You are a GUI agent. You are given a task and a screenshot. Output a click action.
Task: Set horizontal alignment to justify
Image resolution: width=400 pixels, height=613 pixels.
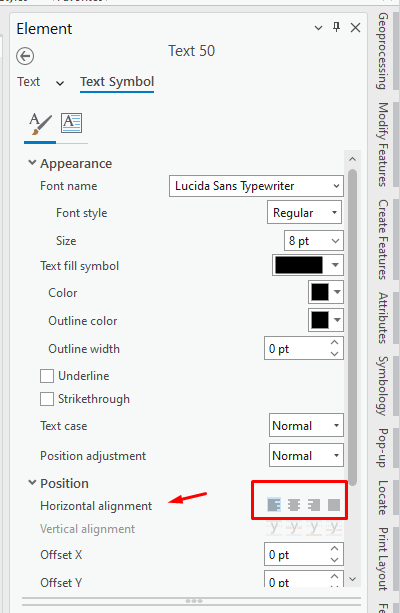pyautogui.click(x=334, y=505)
